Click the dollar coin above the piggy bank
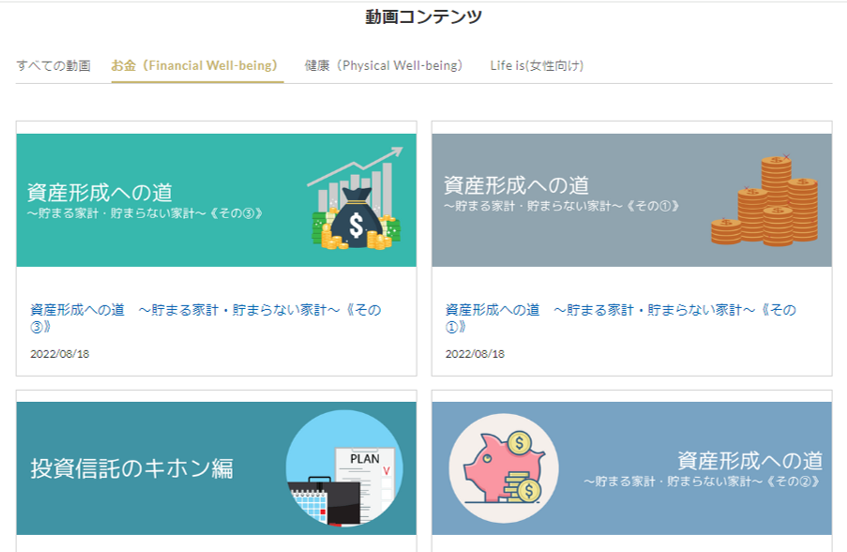The height and width of the screenshot is (552, 847). 518,443
